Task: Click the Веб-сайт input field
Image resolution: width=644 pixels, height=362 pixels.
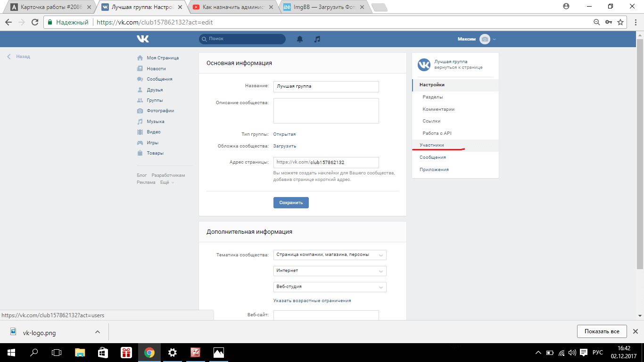Action: tap(326, 315)
